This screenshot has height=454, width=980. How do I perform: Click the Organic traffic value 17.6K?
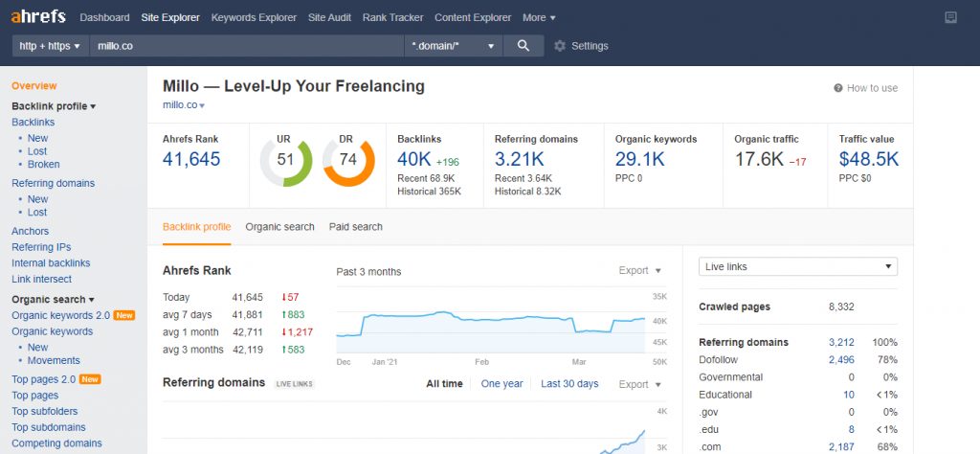point(759,159)
